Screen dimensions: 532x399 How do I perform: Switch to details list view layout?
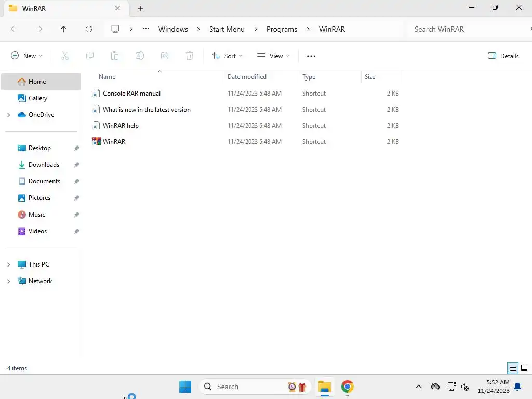click(513, 368)
